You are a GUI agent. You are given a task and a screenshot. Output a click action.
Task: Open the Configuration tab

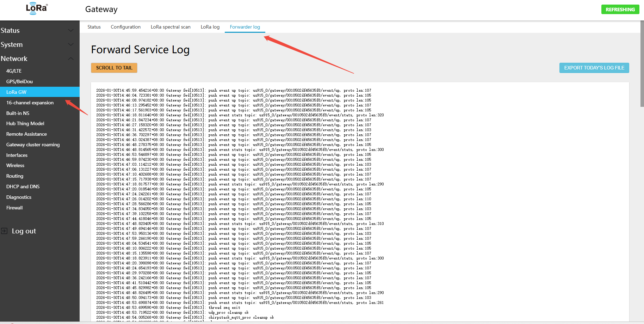pyautogui.click(x=125, y=27)
